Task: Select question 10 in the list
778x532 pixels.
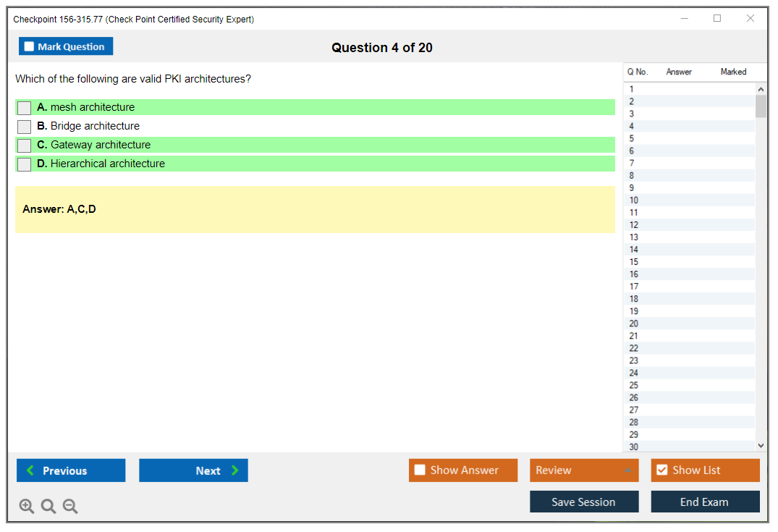Action: (634, 200)
